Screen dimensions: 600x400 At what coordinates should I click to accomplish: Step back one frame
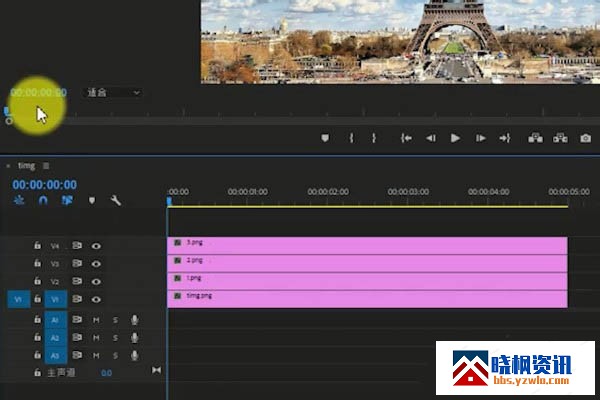click(x=431, y=138)
